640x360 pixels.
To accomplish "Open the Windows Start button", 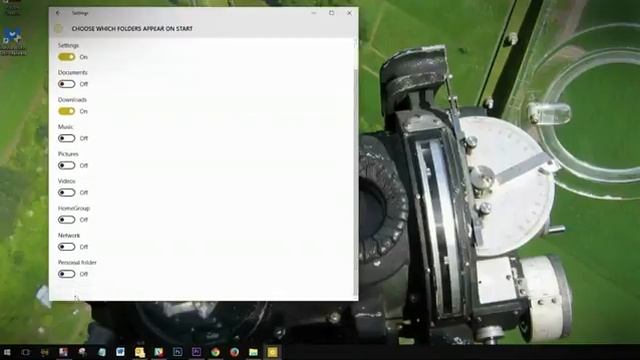I will tap(7, 352).
